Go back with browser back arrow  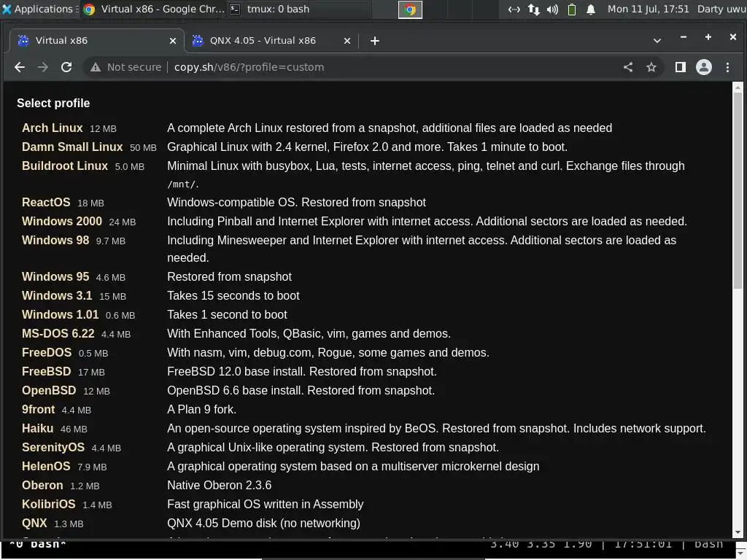click(x=20, y=67)
